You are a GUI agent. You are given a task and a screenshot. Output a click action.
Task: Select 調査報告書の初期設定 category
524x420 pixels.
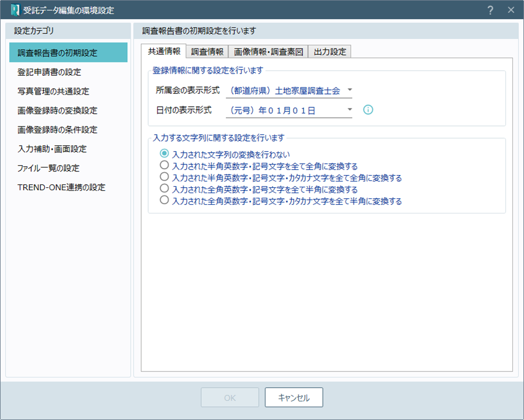[x=68, y=52]
